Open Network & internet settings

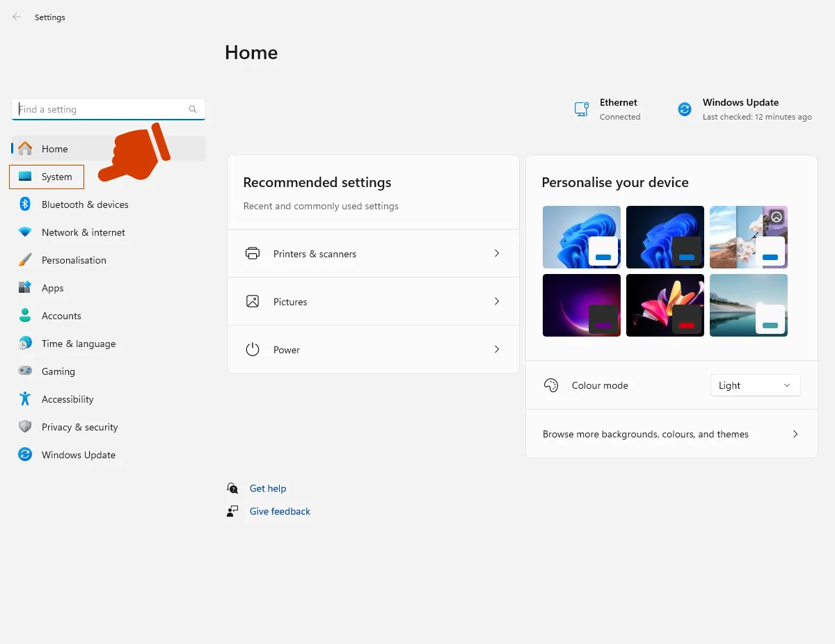[x=109, y=232]
